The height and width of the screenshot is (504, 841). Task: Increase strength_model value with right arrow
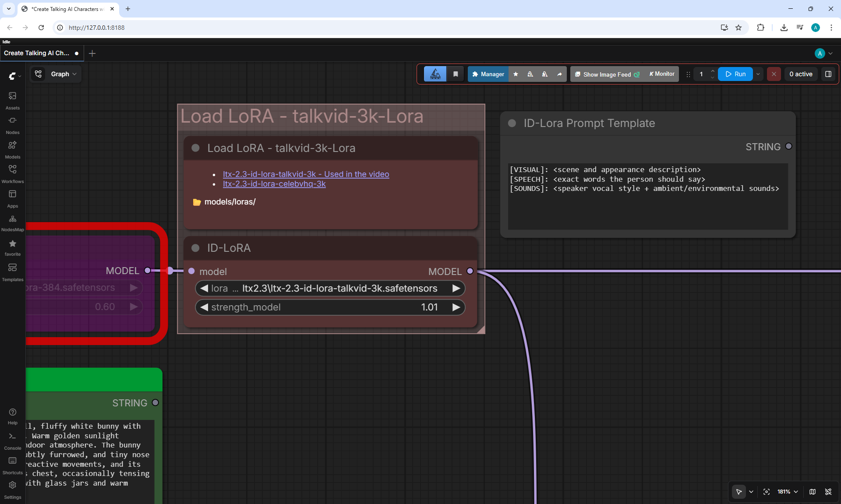[x=456, y=307]
